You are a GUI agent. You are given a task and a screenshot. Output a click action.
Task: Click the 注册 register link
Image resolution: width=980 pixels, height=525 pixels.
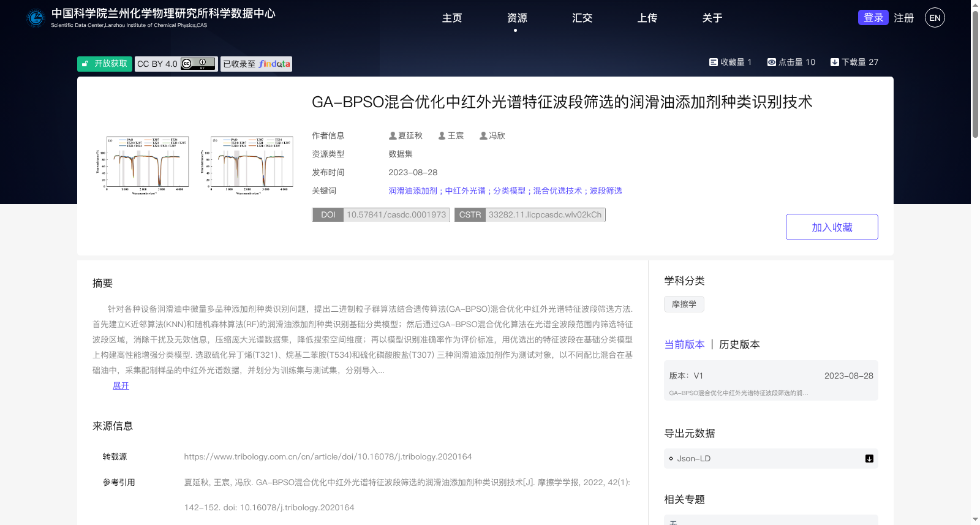(x=903, y=18)
